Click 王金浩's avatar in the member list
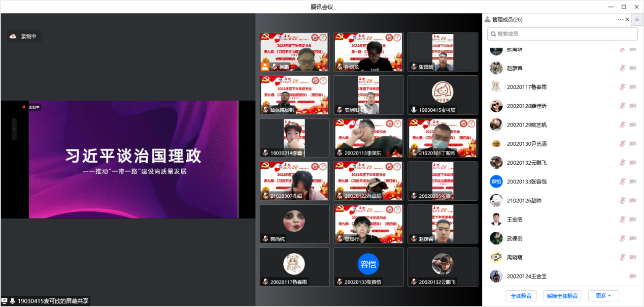 point(496,220)
